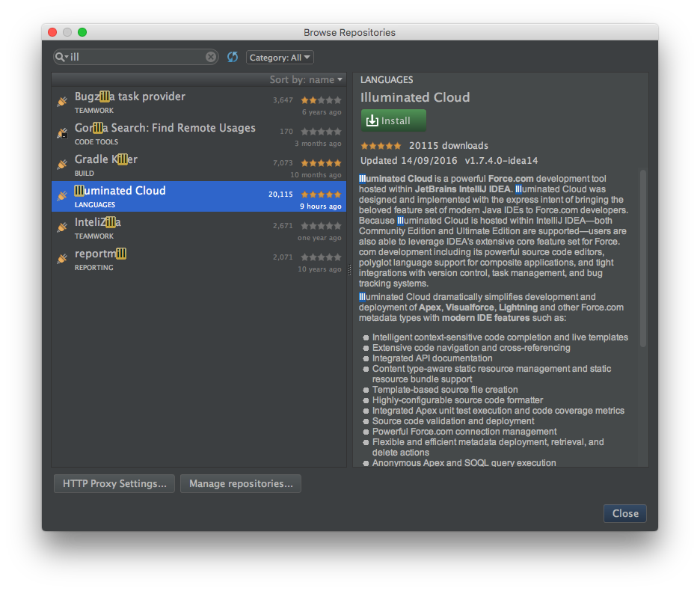
Task: Click version v1.7.4.0-idea14 text
Action: (501, 161)
